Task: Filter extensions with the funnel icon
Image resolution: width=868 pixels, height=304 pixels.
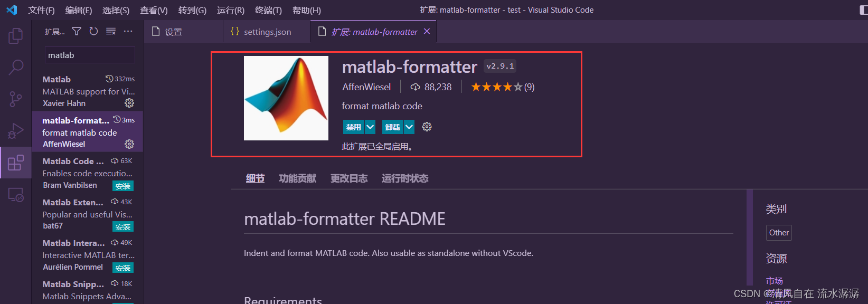Action: point(77,32)
